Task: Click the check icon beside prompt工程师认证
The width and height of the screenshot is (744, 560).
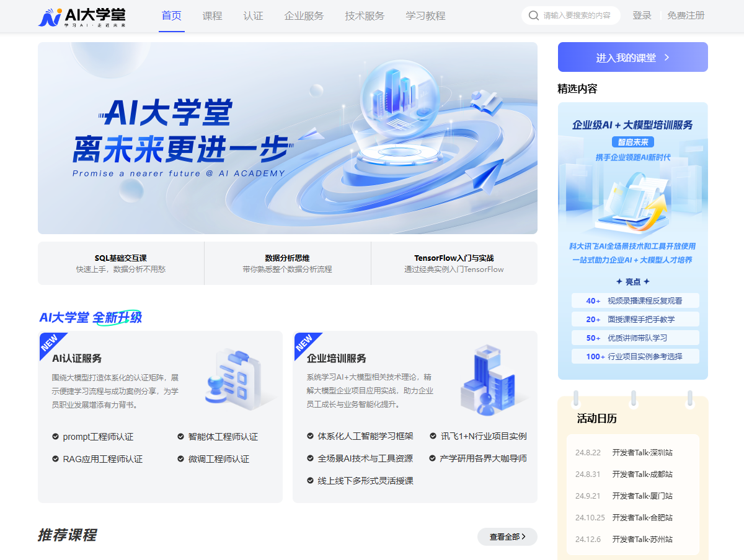Action: pyautogui.click(x=55, y=437)
